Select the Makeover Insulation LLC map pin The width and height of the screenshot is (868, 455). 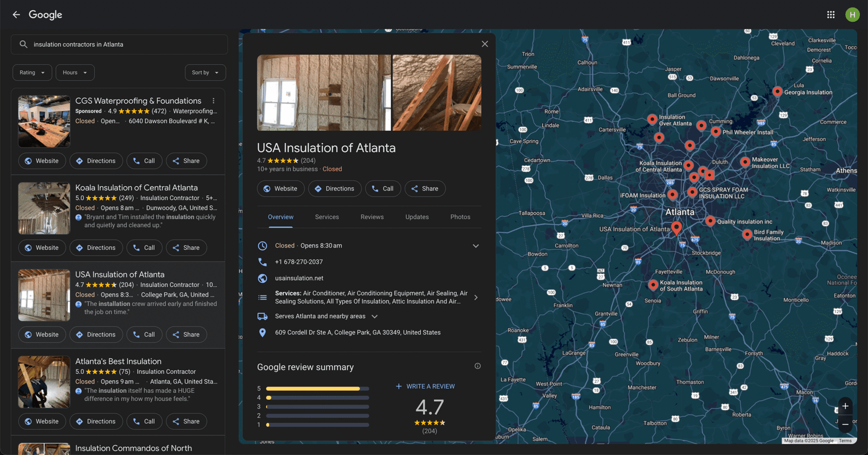point(745,161)
